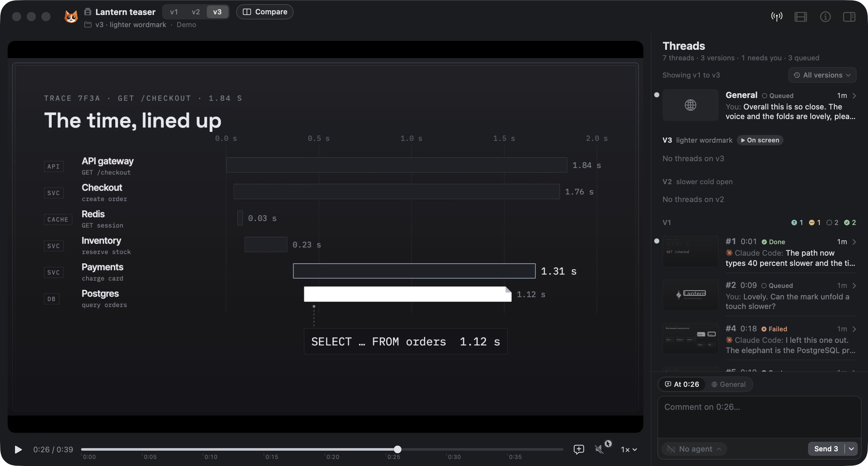Viewport: 868px width, 466px height.
Task: Click thread #1 timestamp 0:01
Action: pyautogui.click(x=748, y=242)
